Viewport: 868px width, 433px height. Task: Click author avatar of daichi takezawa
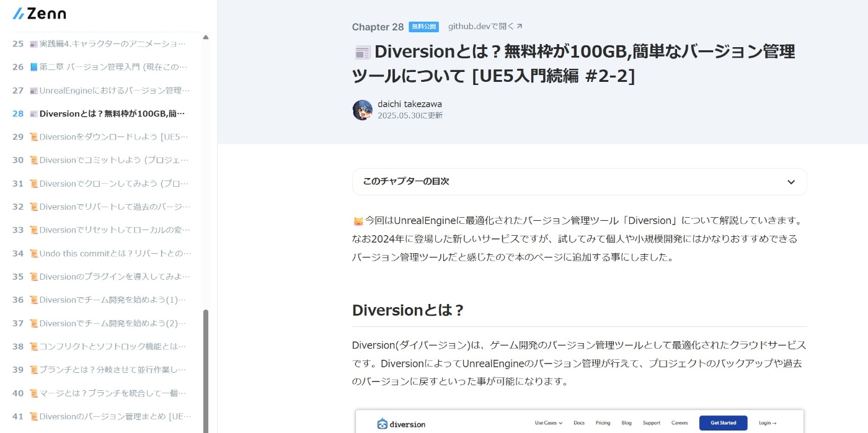point(362,110)
